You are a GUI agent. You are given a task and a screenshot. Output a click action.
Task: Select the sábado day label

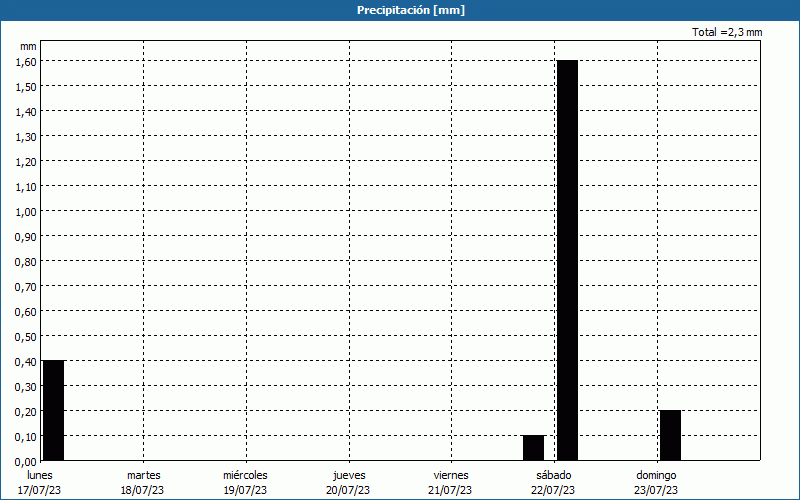[x=554, y=475]
